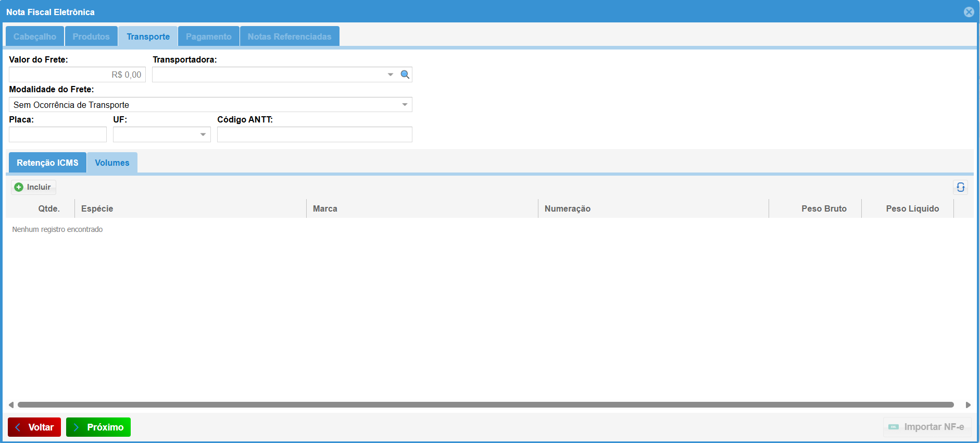Click the Importar NF-e button
The width and height of the screenshot is (980, 443).
(927, 427)
